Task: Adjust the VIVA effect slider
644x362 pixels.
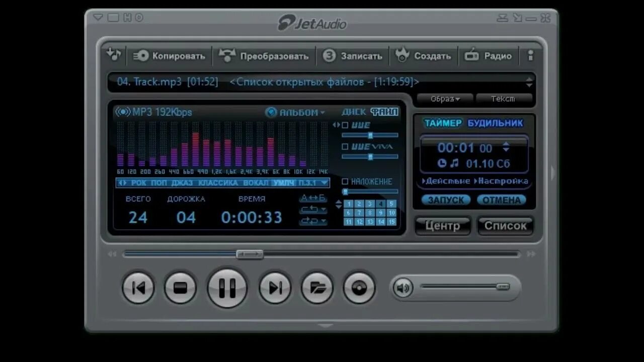Action: pos(370,157)
